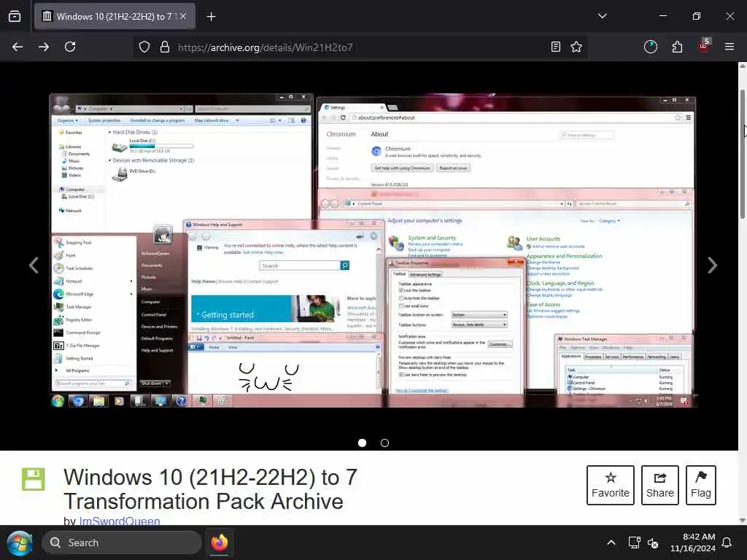Open a new tab with the plus button
This screenshot has width=747, height=560.
pos(211,17)
